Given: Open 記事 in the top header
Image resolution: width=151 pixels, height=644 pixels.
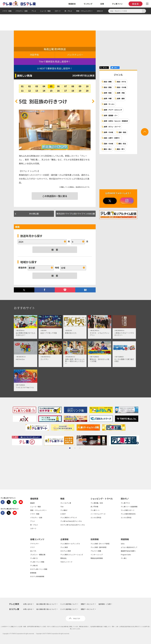Looking at the screenshot, I should point(102,4).
